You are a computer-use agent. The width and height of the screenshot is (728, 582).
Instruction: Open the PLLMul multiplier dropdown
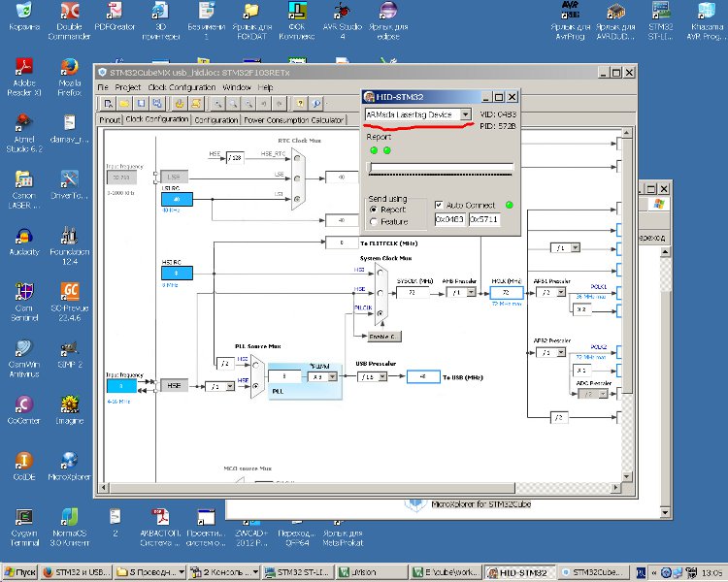tap(332, 377)
